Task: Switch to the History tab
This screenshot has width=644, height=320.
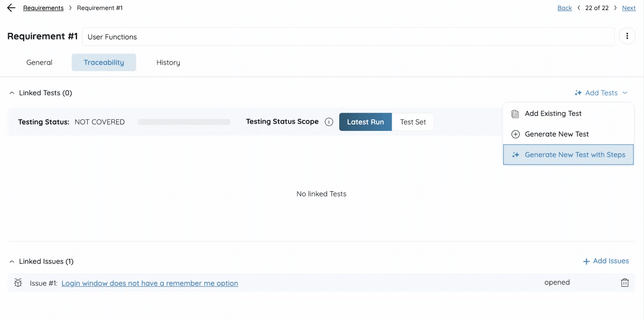Action: 168,62
